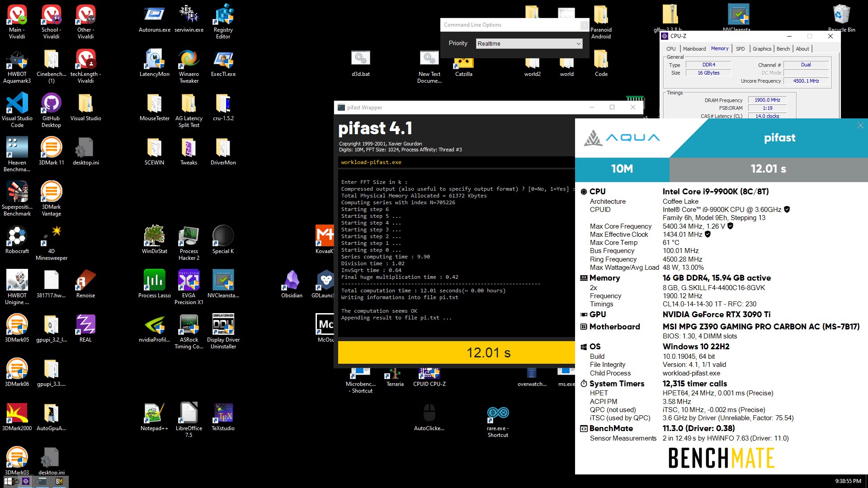Launch HWBOT Aquamark3 desktop icon
Screen dimensions: 868x488
17,66
